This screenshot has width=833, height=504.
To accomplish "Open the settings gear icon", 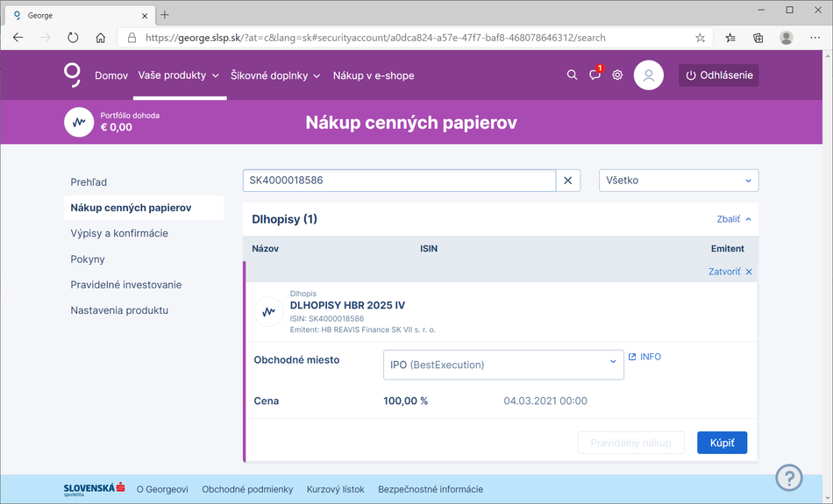I will coord(617,75).
